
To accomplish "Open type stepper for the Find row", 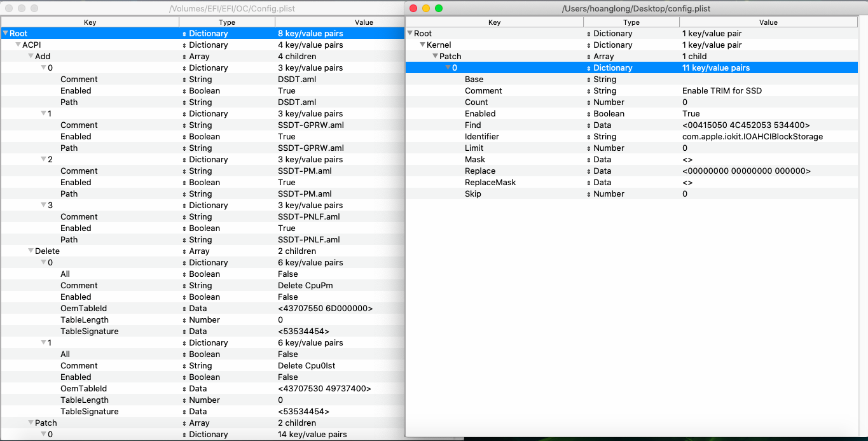I will coord(589,125).
